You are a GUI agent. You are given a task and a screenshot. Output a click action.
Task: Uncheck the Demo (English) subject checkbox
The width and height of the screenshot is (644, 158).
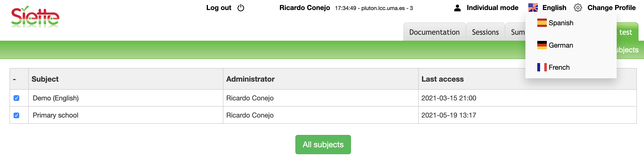[x=16, y=98]
